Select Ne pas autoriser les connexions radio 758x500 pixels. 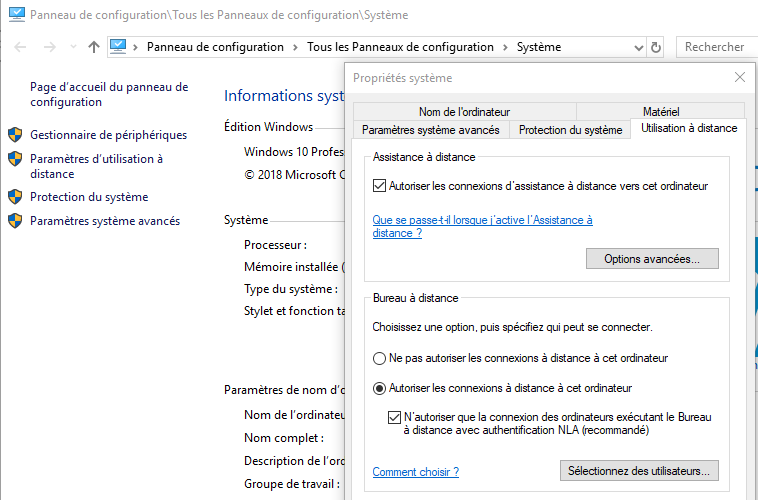pyautogui.click(x=379, y=358)
